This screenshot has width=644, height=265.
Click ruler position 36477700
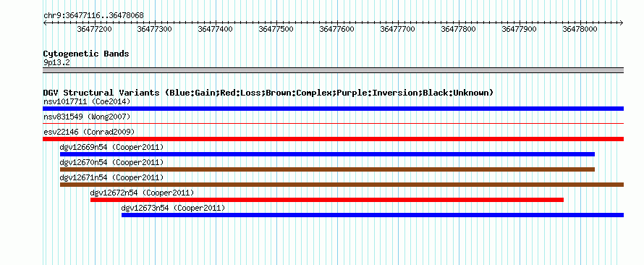(398, 29)
